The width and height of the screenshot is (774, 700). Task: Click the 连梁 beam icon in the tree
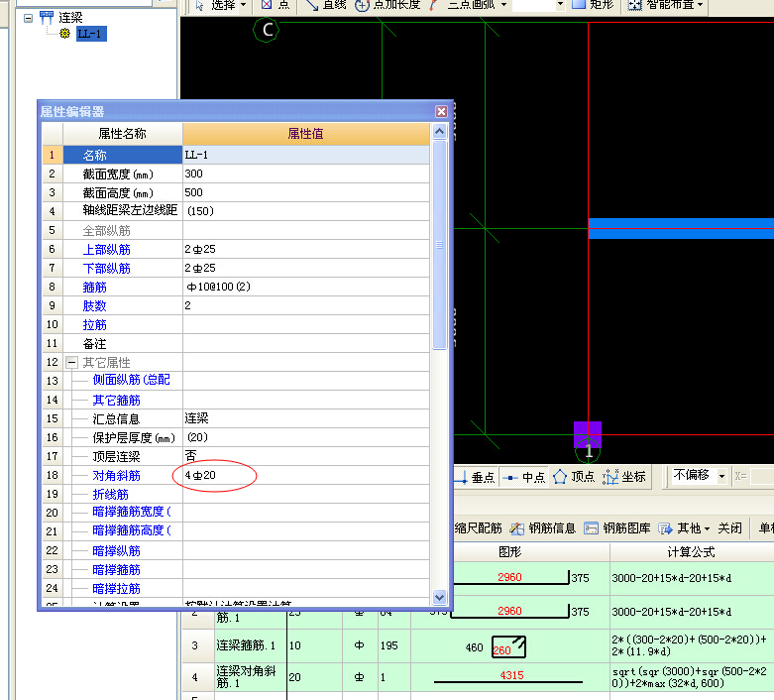(47, 17)
